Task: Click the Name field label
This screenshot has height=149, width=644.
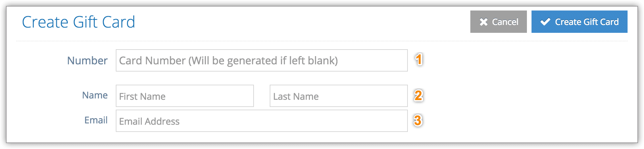Action: click(x=95, y=95)
